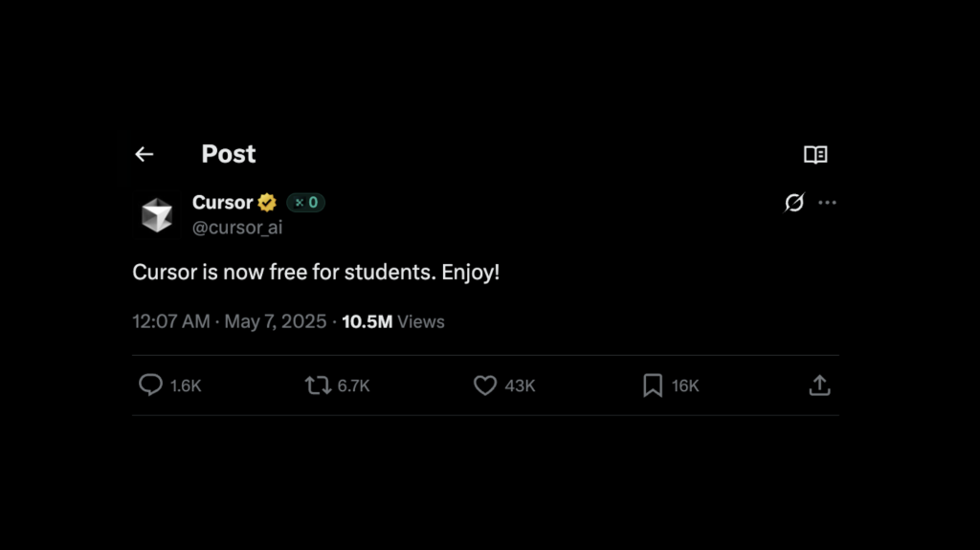Open the three-dot more options menu
The image size is (980, 550).
pos(828,203)
